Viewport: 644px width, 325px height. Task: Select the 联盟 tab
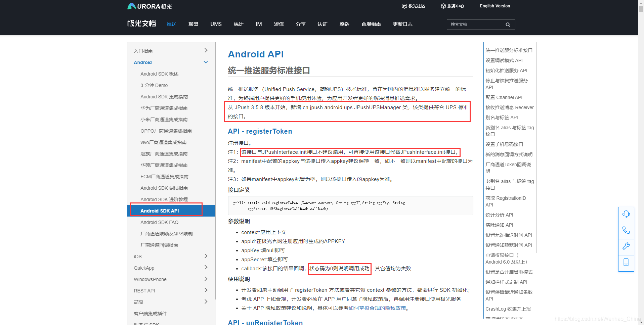[193, 24]
